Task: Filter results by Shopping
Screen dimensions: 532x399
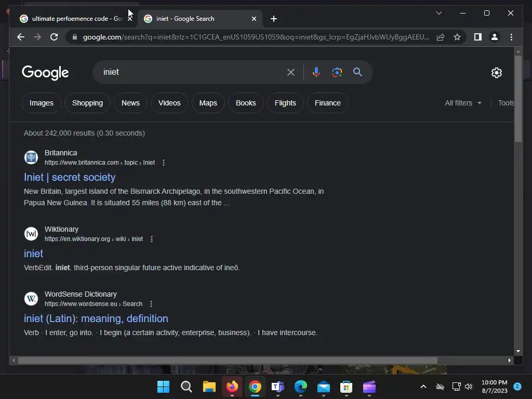Action: [x=87, y=103]
